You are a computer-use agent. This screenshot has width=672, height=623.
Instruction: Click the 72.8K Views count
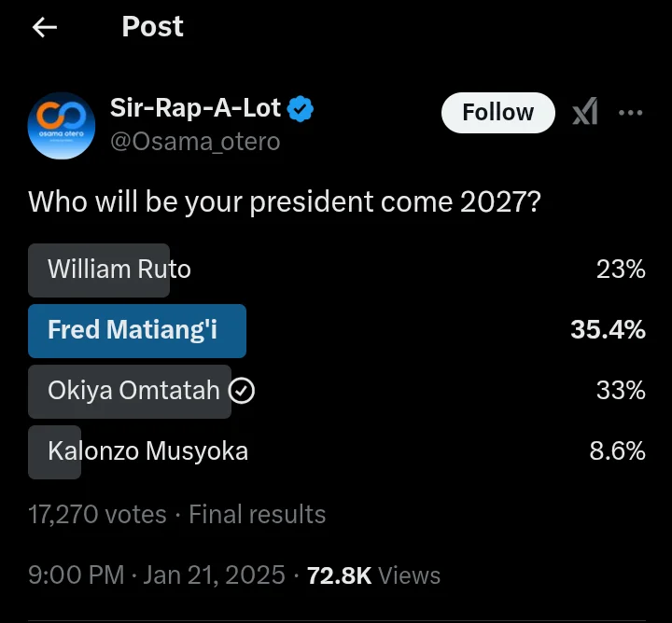click(373, 575)
